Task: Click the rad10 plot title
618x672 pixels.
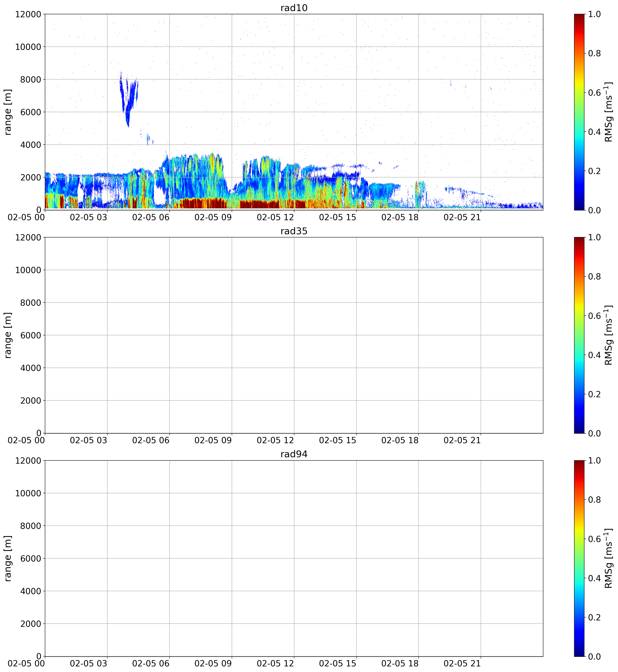Action: pos(294,8)
